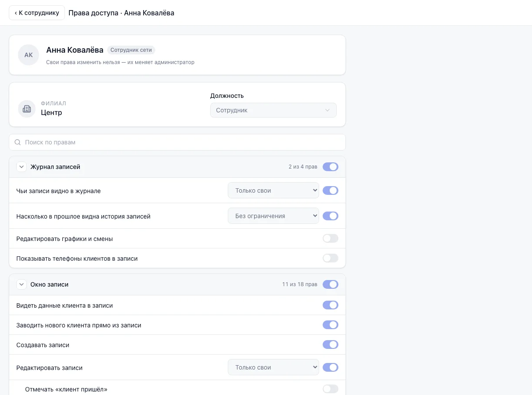Viewport: 532px width, 395px height.
Task: Collapse the Окно записи section chevron
Action: click(22, 284)
